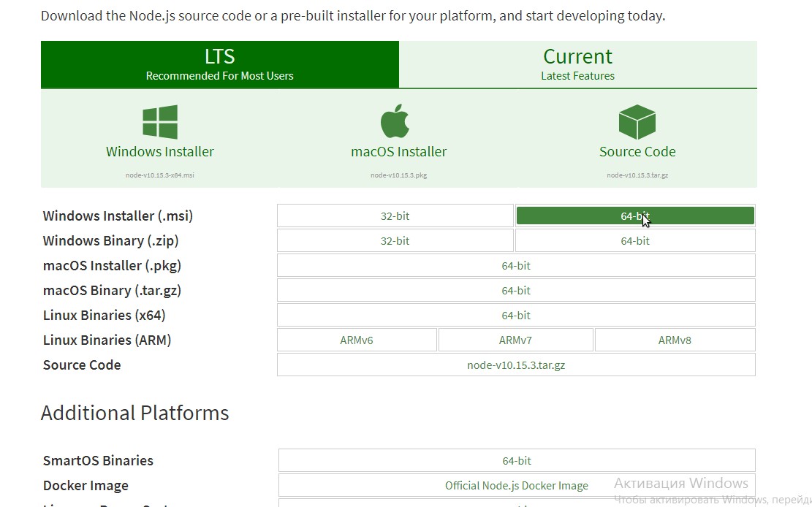Viewport: 812px width, 507px height.
Task: Download the 64-bit macOS Installer (.pkg)
Action: tap(516, 266)
